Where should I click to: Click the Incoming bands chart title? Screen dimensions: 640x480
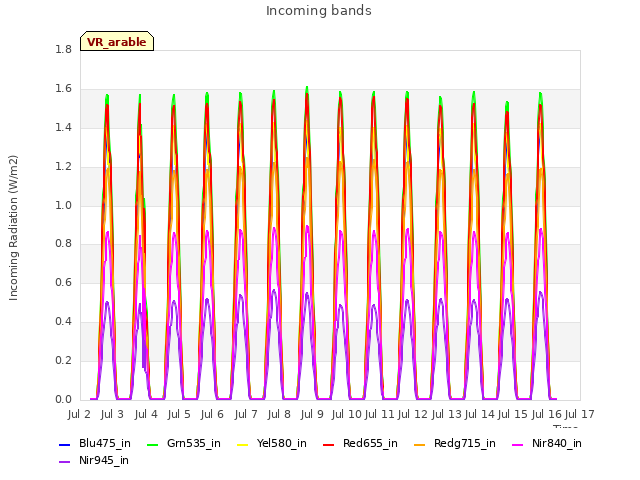tap(319, 11)
